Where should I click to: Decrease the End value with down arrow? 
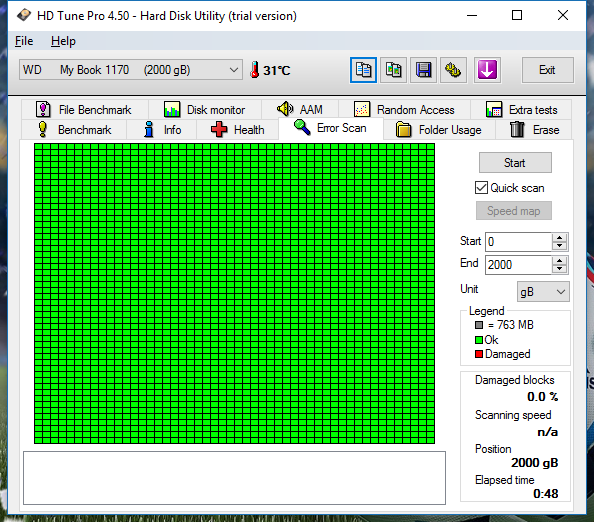[x=560, y=269]
